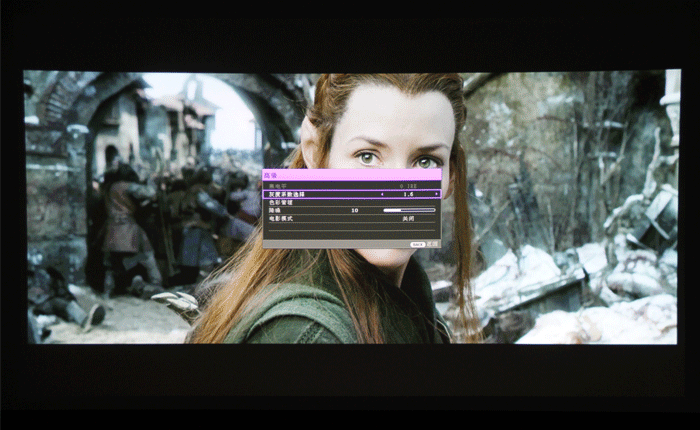
Task: Toggle the 关闭 film mode setting
Action: 408,218
